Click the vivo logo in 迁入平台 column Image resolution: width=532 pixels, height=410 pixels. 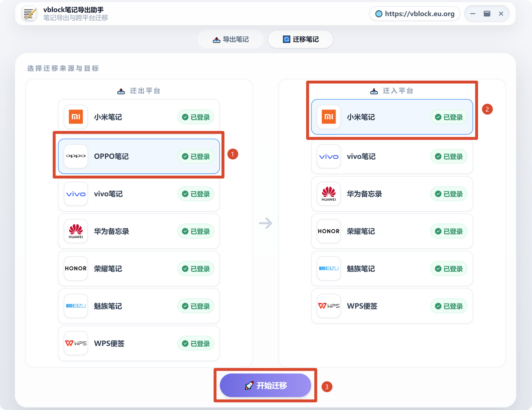(x=329, y=156)
